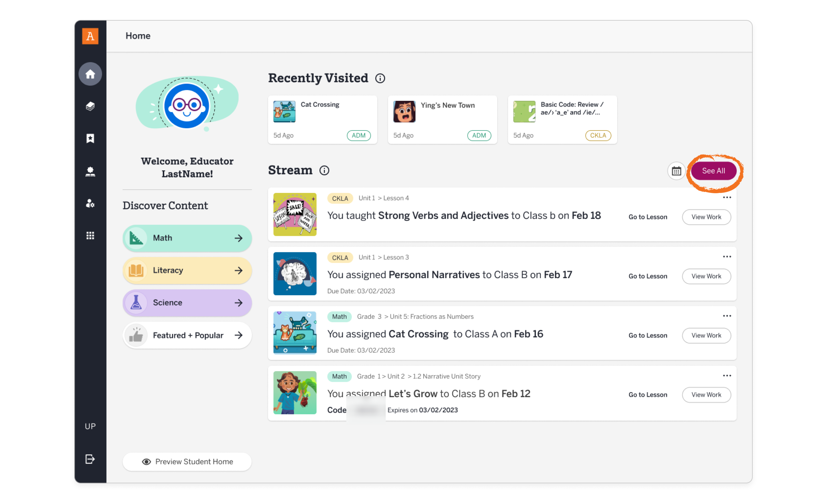Select the Home icon in the sidebar
This screenshot has height=504, width=827.
pyautogui.click(x=90, y=74)
